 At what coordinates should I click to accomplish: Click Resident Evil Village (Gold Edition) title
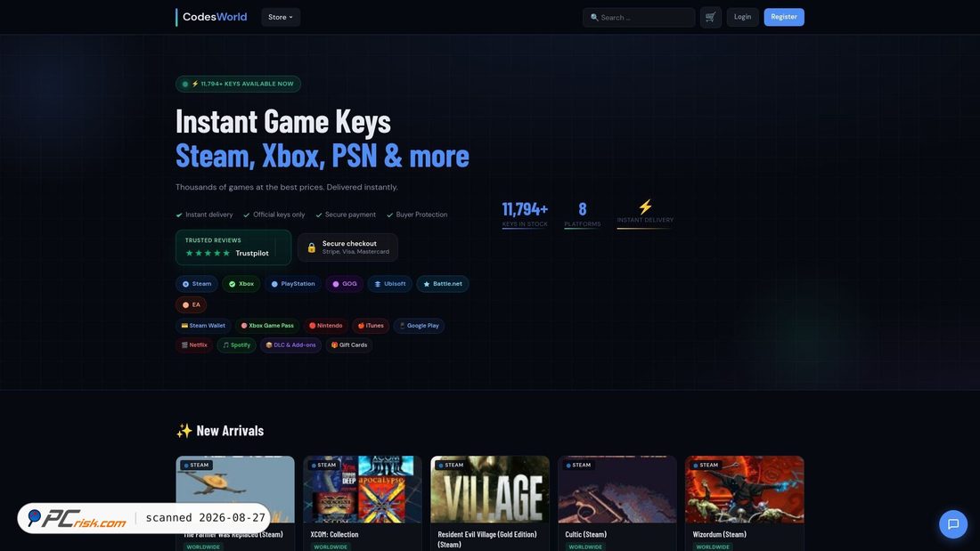487,539
